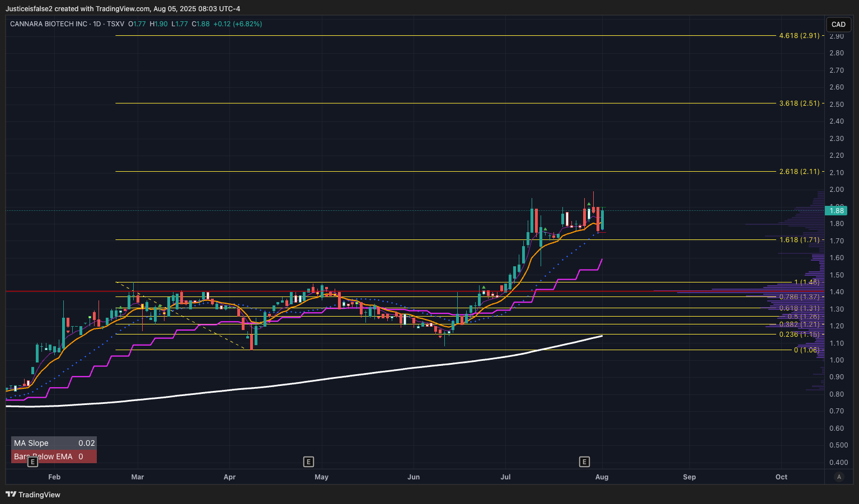Click the 0.500 price axis label
859x504 pixels.
point(838,445)
